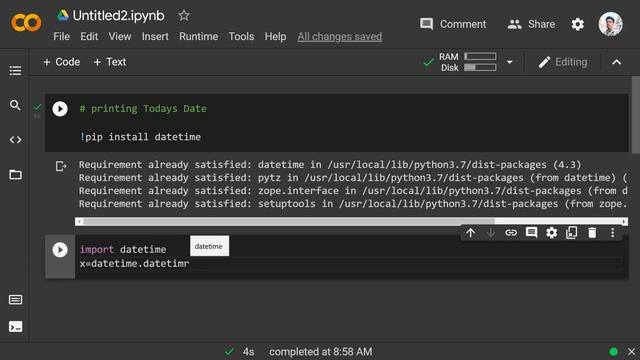Click the 4s execution time in status bar
The image size is (640, 360).
coord(249,352)
